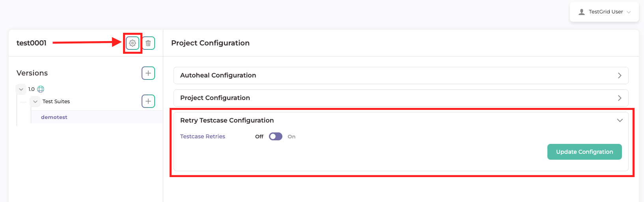Add a test suite with plus icon
644x202 pixels.
pyautogui.click(x=148, y=101)
